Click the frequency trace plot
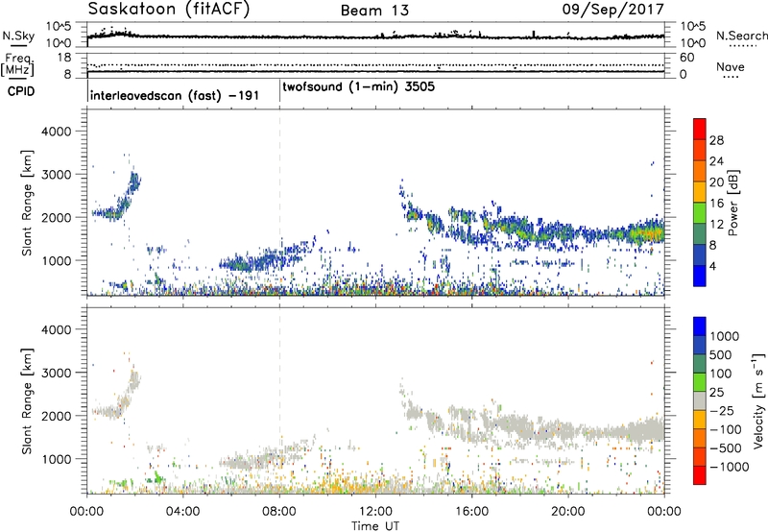 pos(375,65)
